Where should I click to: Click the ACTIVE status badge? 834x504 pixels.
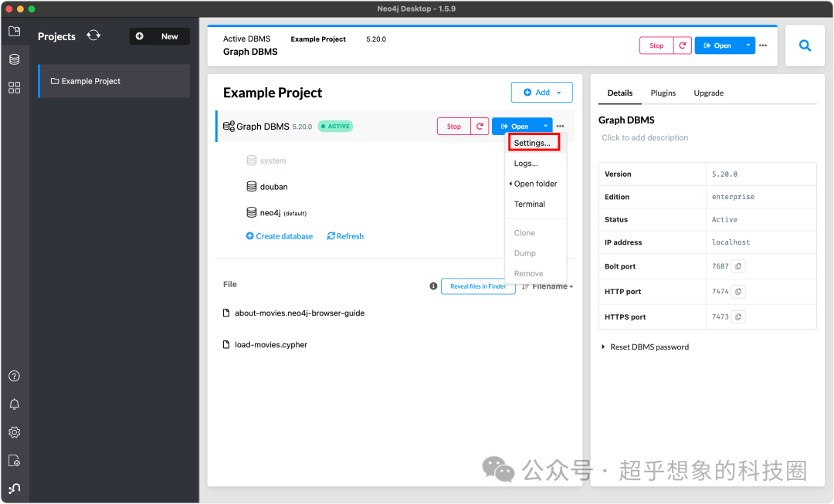tap(336, 127)
